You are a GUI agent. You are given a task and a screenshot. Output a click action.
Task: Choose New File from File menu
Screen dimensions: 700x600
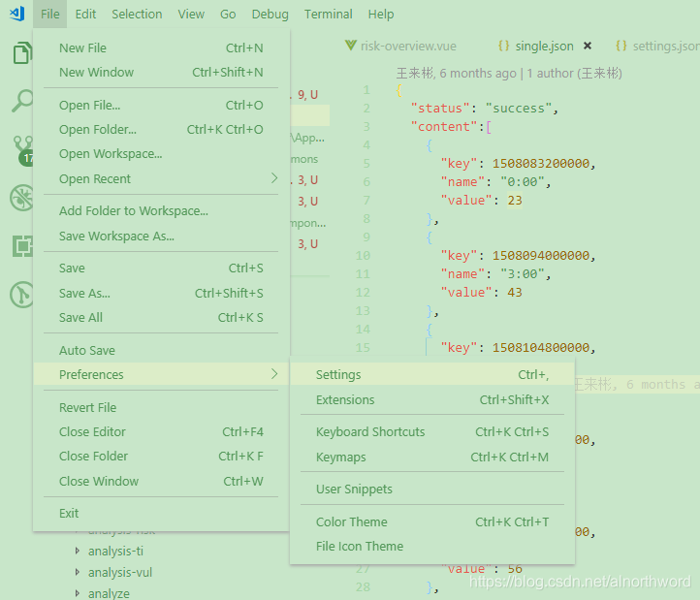[x=161, y=47]
